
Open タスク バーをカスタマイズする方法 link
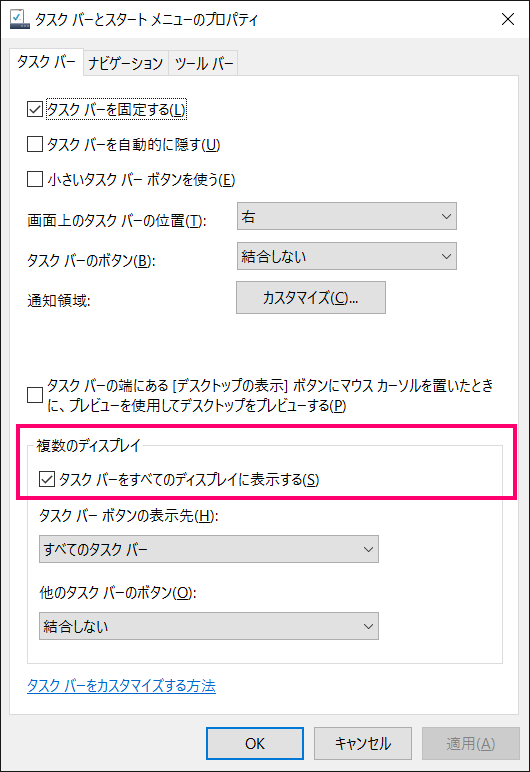pos(121,686)
